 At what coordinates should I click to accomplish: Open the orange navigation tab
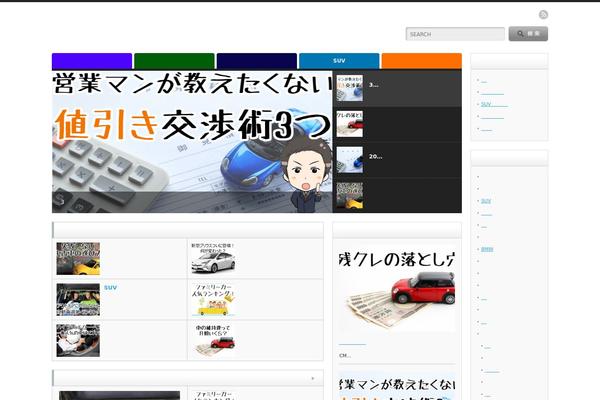(422, 61)
